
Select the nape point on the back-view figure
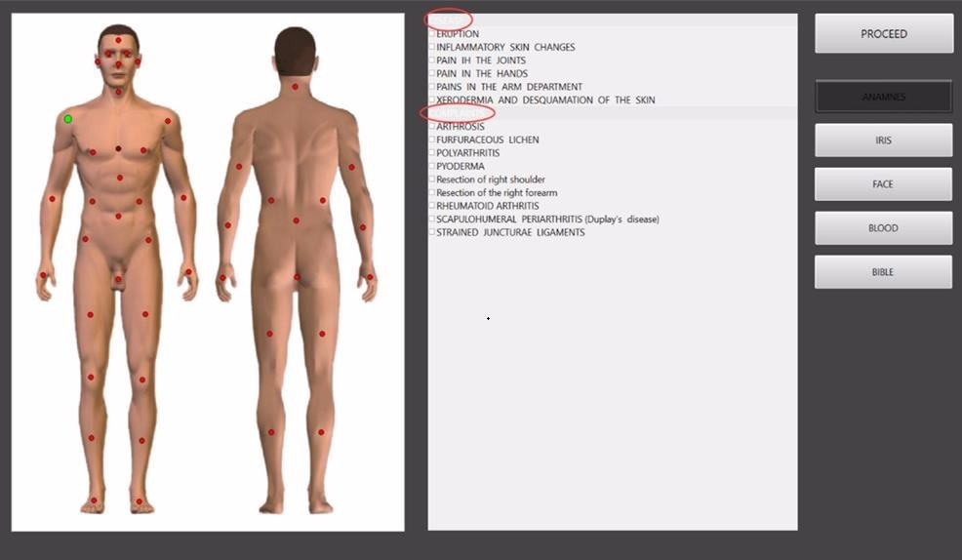coord(295,87)
